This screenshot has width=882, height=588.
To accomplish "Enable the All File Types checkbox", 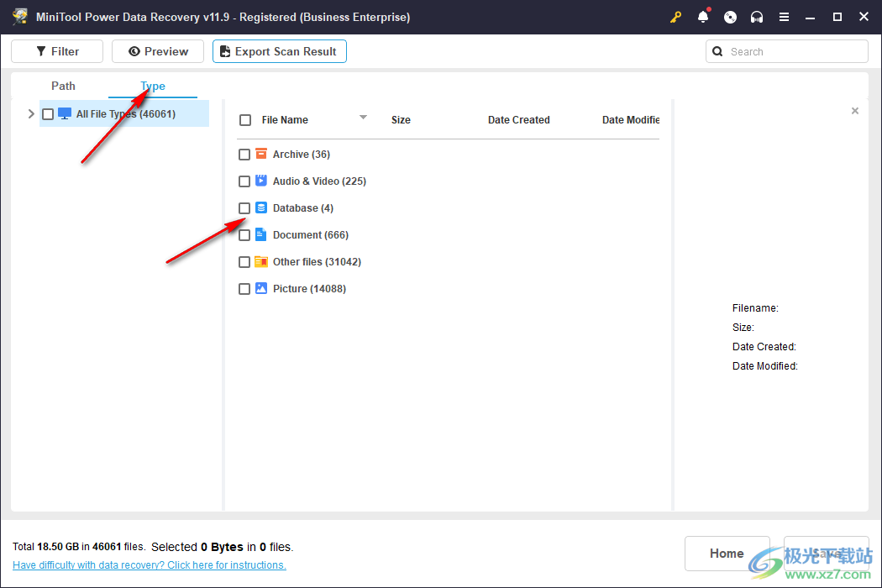I will (48, 114).
